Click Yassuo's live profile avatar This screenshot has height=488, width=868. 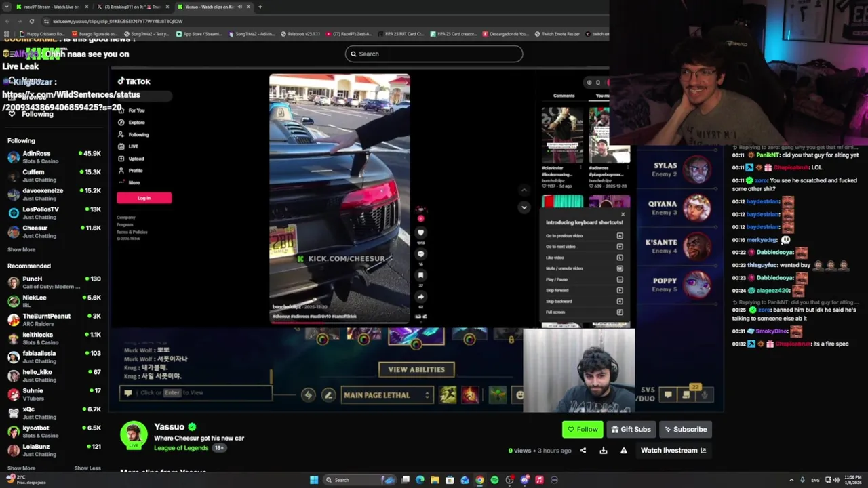[x=134, y=435]
